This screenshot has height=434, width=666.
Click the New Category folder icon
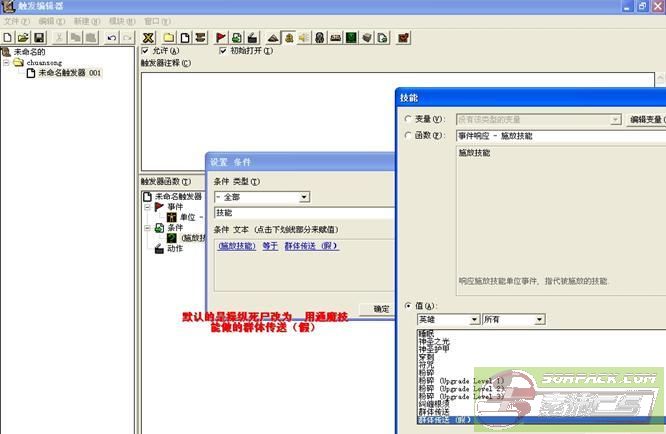tap(169, 37)
